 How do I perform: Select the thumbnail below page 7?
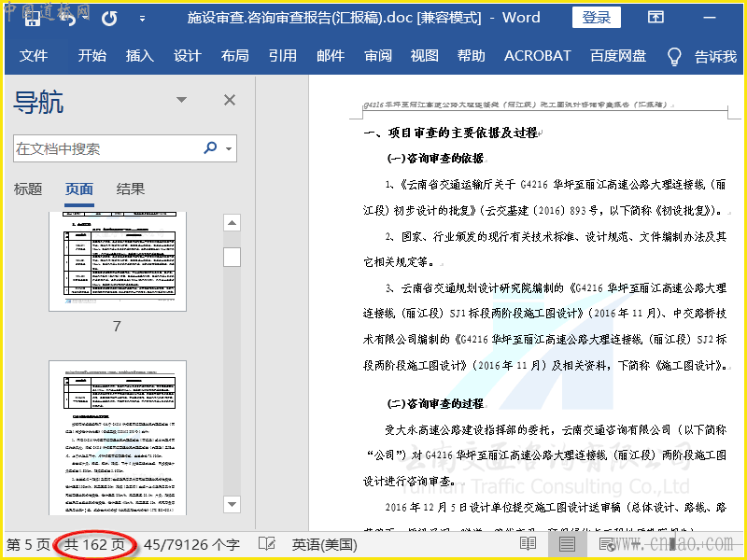point(118,438)
